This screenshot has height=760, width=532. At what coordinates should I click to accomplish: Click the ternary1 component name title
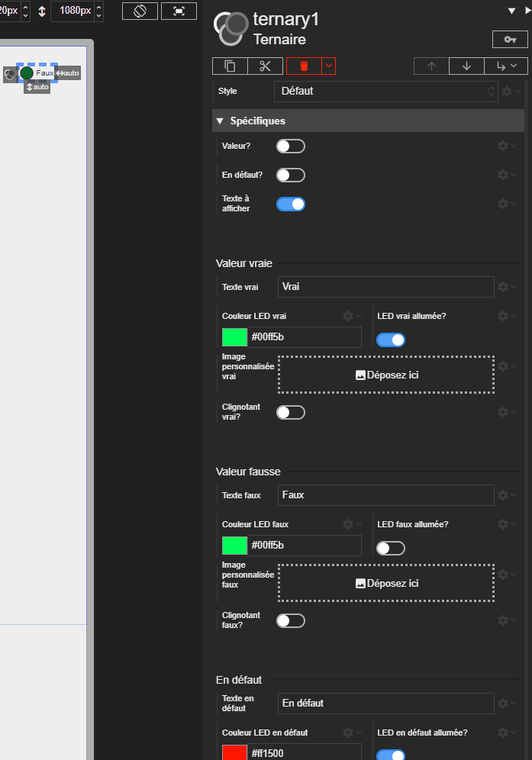pos(286,19)
